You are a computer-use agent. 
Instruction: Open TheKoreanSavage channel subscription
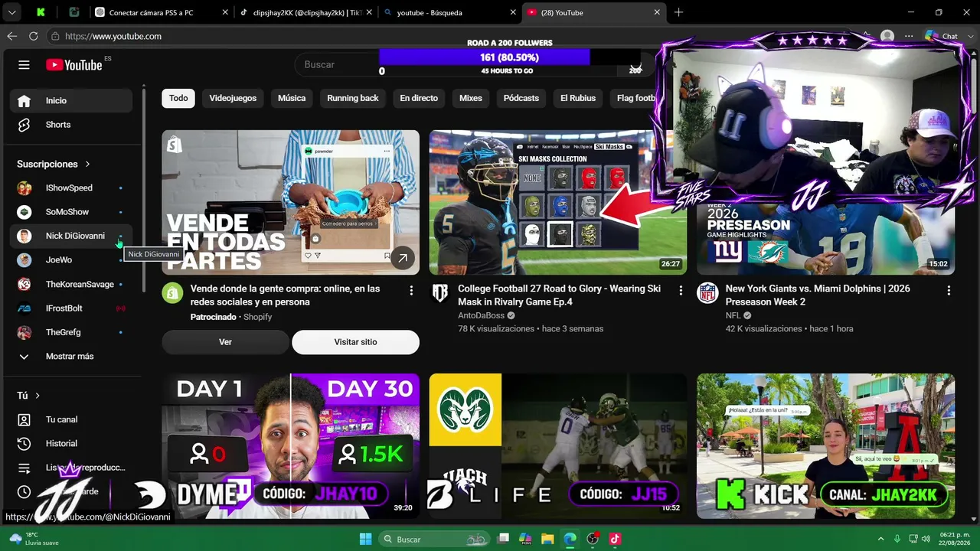(x=71, y=284)
